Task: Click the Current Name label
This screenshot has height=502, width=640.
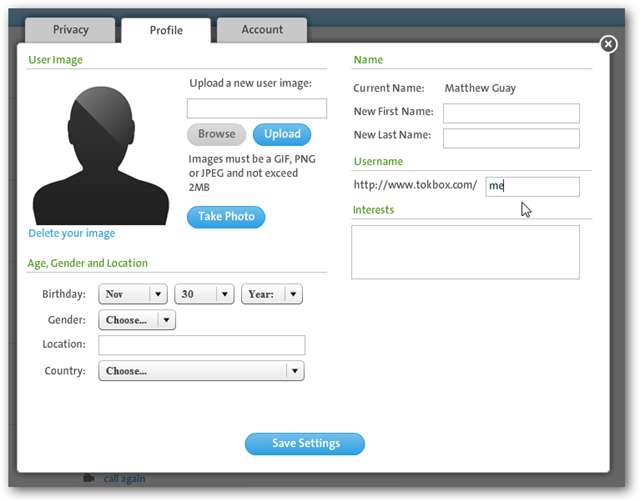Action: coord(389,88)
